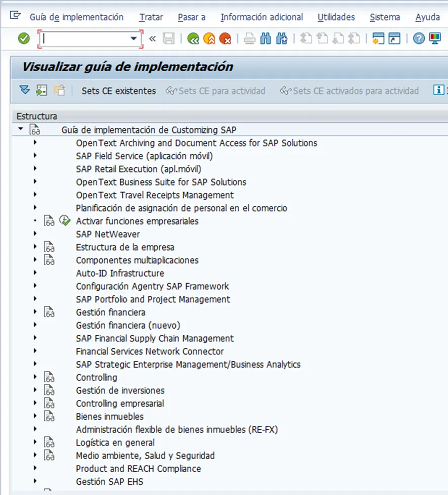Collapse the Guía de implementación de Customizing SAP node

21,129
